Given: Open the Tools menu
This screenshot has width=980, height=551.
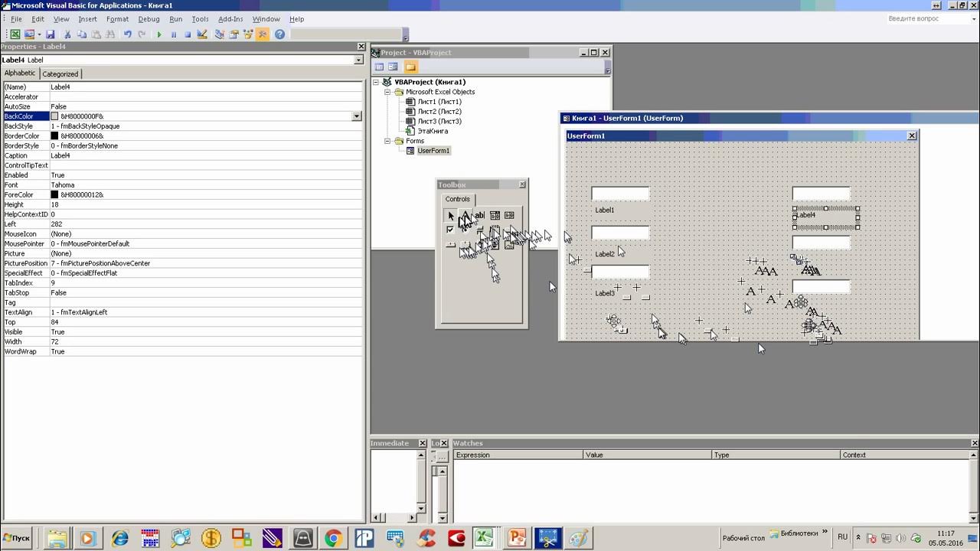Looking at the screenshot, I should tap(200, 19).
